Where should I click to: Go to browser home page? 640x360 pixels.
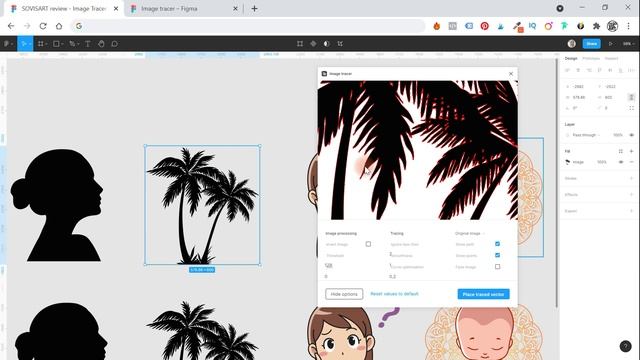pyautogui.click(x=59, y=26)
